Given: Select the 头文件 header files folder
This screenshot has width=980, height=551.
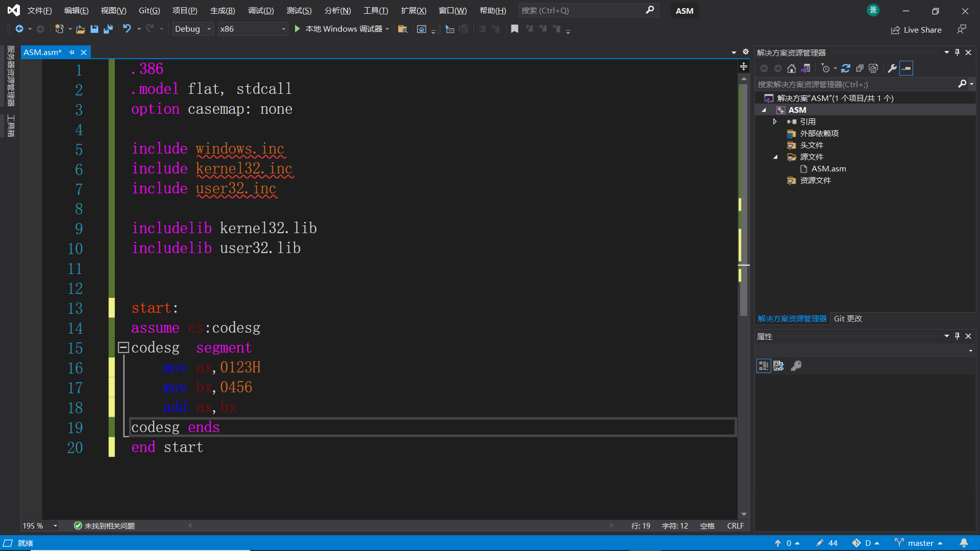Looking at the screenshot, I should tap(812, 145).
